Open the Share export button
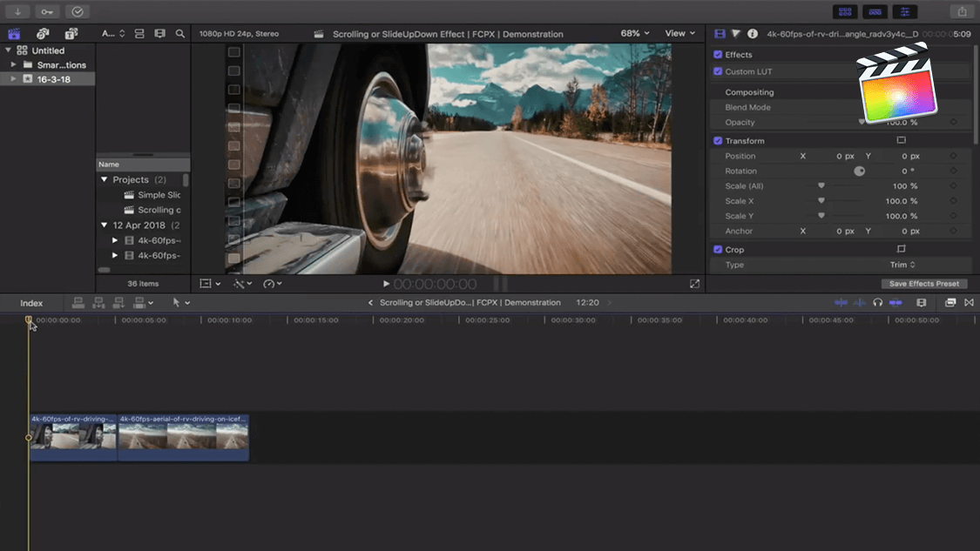The width and height of the screenshot is (980, 551). click(x=962, y=11)
